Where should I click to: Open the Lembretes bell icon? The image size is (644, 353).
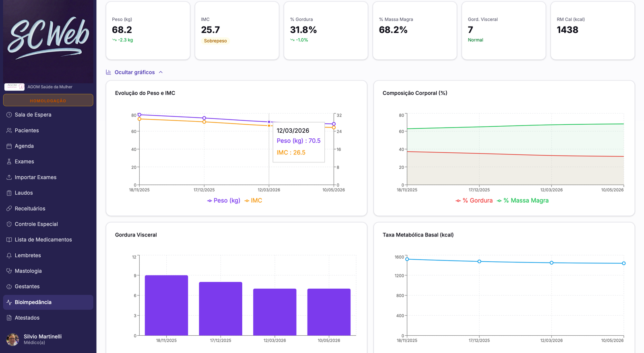point(9,255)
